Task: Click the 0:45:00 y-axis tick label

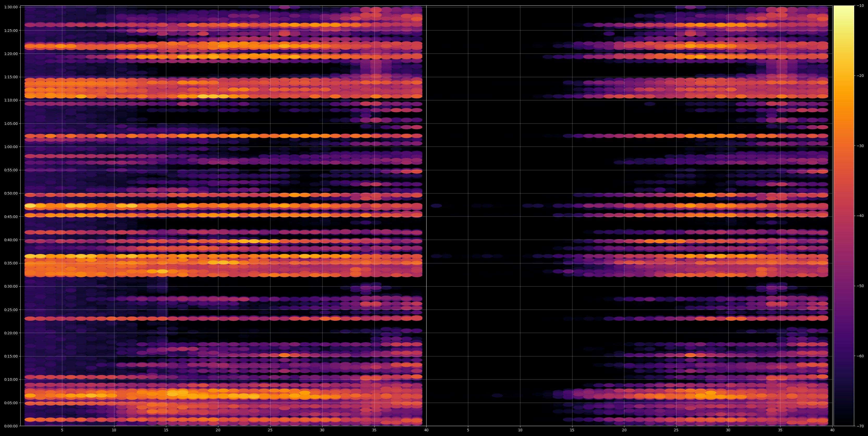Action: click(x=11, y=216)
